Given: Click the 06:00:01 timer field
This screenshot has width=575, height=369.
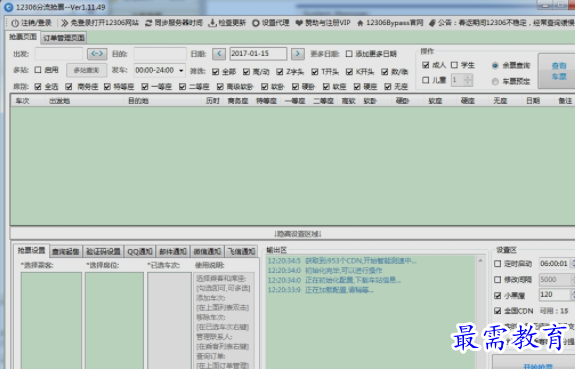Looking at the screenshot, I should (x=554, y=263).
